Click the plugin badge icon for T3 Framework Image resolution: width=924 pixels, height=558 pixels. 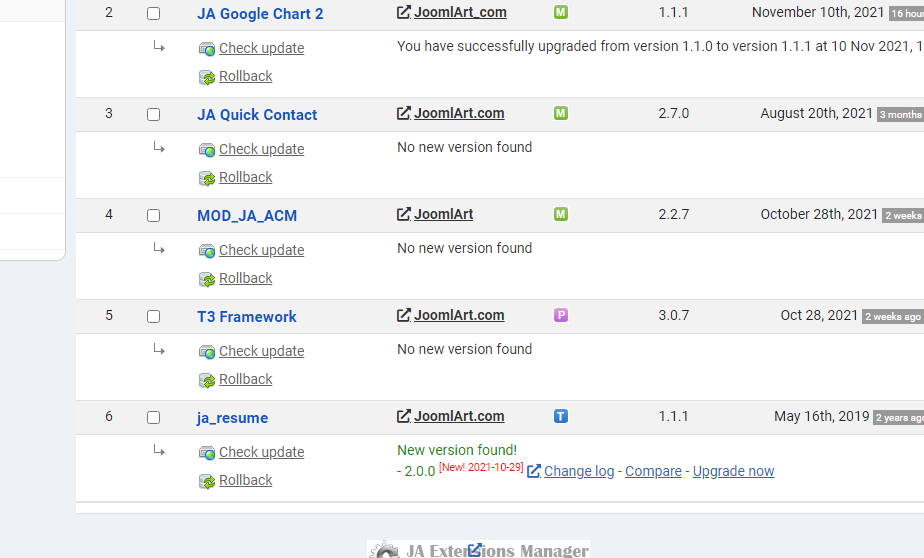click(x=561, y=315)
